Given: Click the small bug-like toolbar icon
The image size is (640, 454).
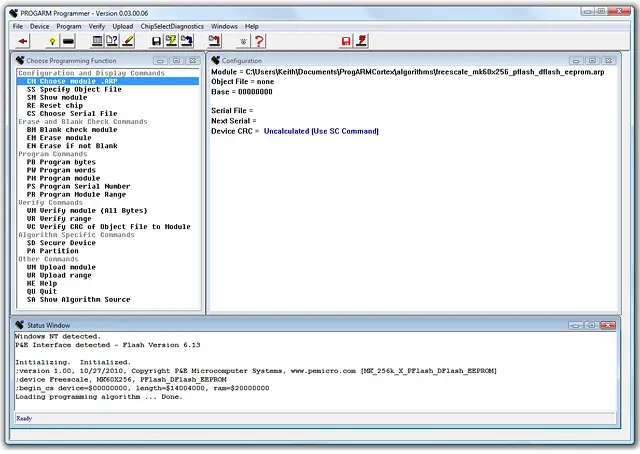Looking at the screenshot, I should click(243, 41).
